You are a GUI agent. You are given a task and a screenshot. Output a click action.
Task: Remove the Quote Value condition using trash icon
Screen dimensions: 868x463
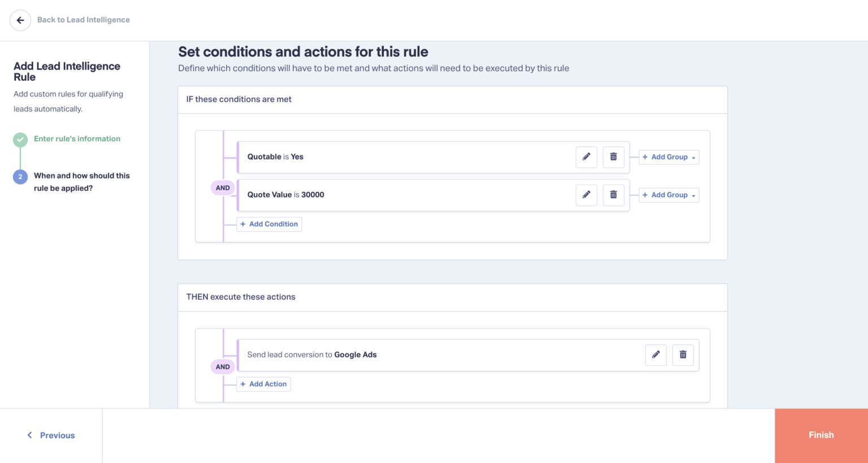pyautogui.click(x=613, y=195)
